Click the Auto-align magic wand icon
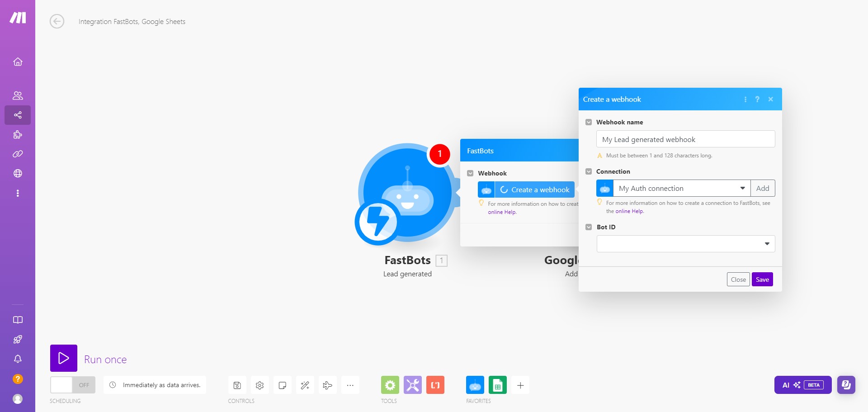The width and height of the screenshot is (868, 412). pyautogui.click(x=305, y=385)
